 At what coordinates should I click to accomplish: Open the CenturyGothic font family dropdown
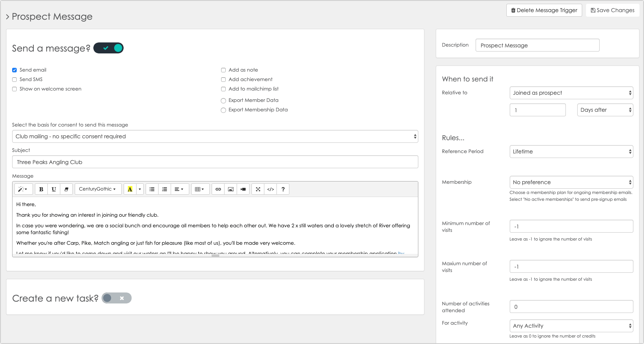[x=97, y=189]
